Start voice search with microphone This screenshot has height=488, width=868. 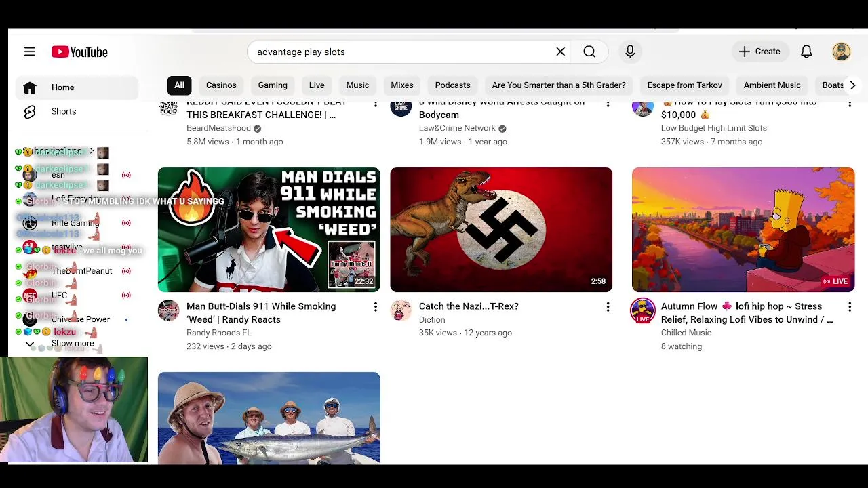[x=630, y=52]
